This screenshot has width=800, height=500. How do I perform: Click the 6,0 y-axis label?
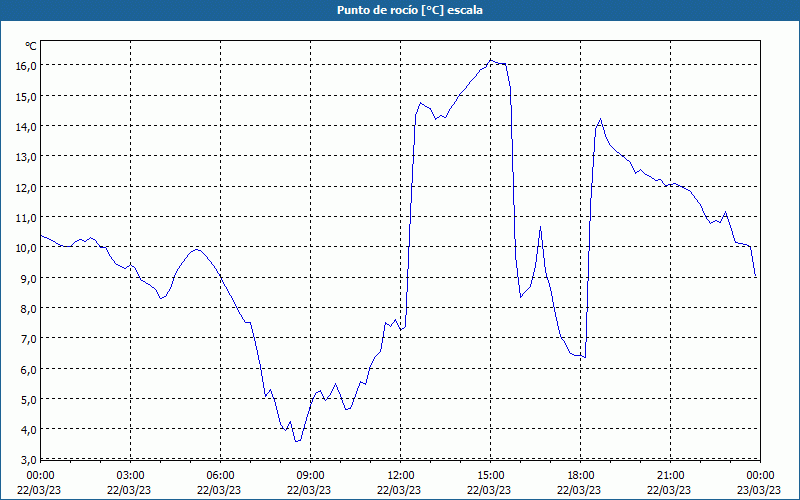pos(29,369)
